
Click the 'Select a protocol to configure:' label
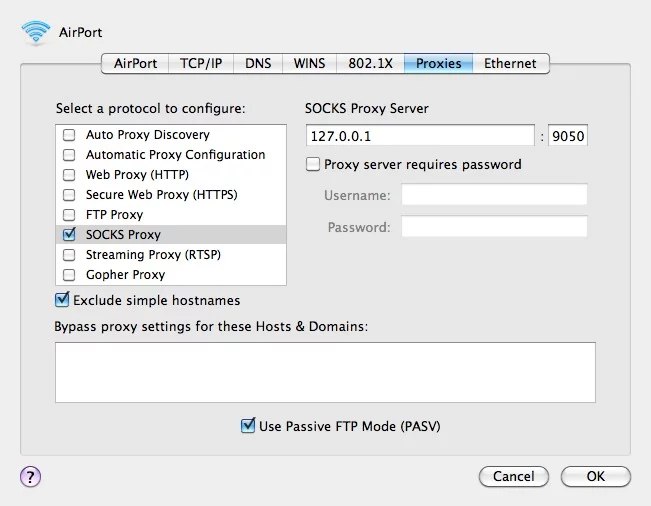tap(151, 108)
